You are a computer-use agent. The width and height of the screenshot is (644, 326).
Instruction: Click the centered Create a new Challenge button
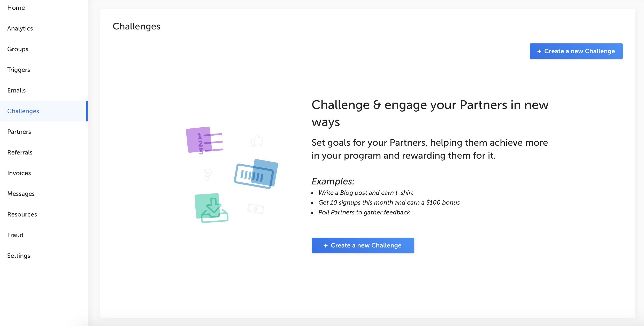(363, 245)
